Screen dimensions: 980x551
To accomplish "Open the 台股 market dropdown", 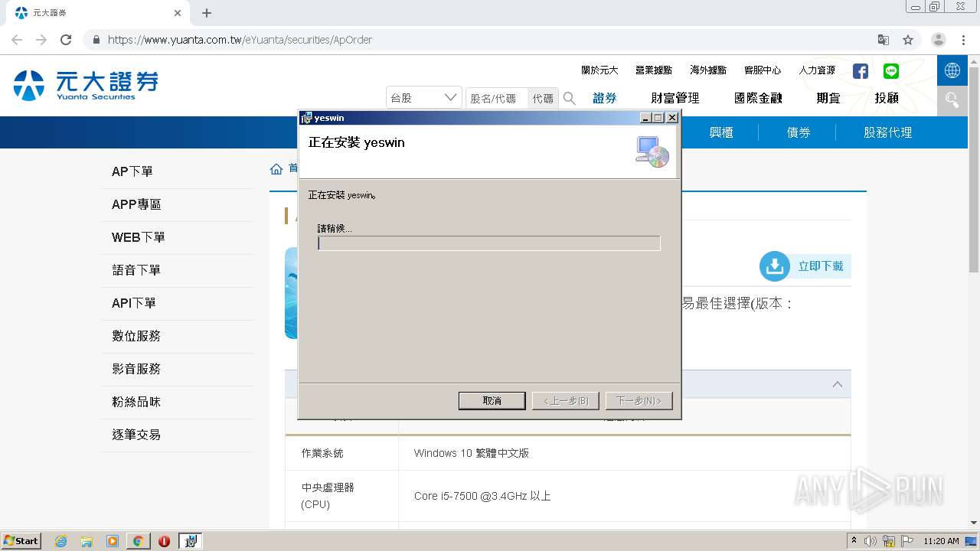I will (x=424, y=98).
